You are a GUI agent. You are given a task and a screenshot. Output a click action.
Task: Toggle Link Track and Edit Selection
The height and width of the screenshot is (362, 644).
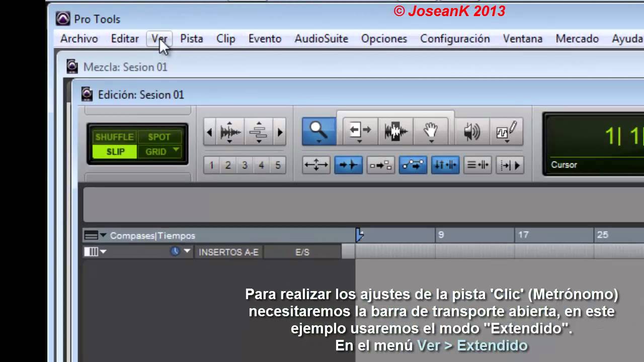(477, 165)
